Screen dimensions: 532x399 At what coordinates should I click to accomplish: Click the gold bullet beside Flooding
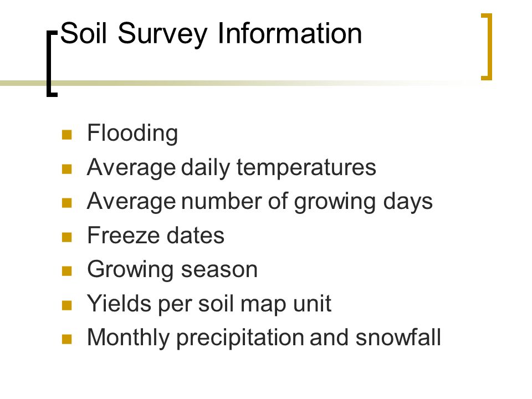pos(67,135)
